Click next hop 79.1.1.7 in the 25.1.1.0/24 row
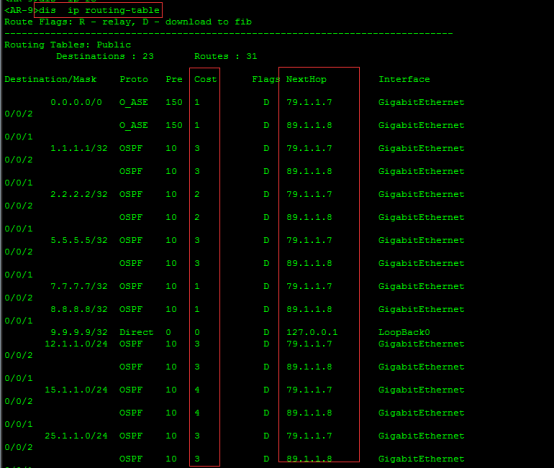Image resolution: width=554 pixels, height=469 pixels. coord(309,436)
